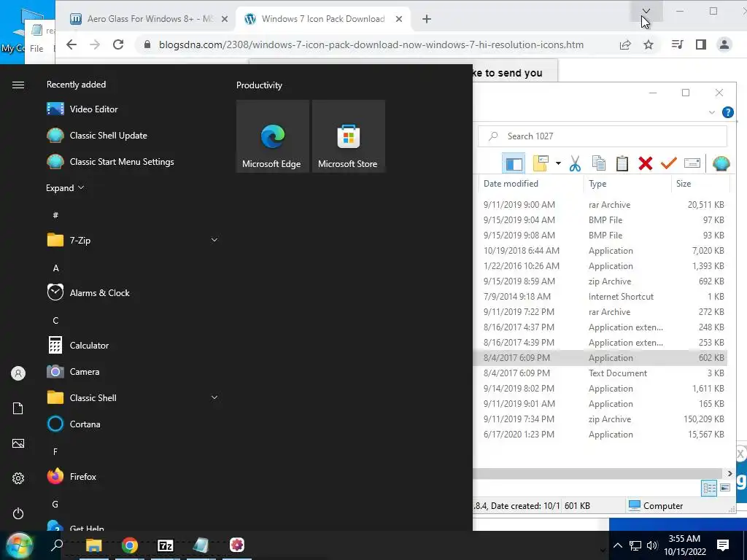The image size is (747, 560).
Task: Click the Power icon in Start sidebar
Action: (18, 513)
